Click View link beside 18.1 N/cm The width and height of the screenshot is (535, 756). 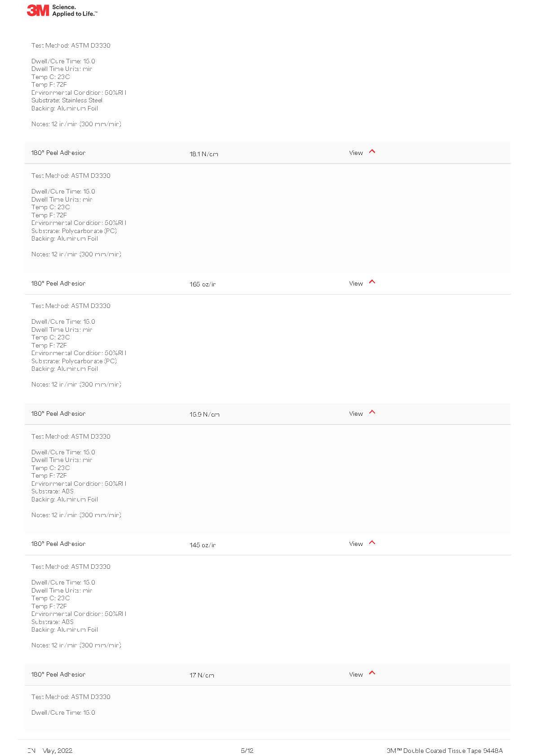[356, 153]
